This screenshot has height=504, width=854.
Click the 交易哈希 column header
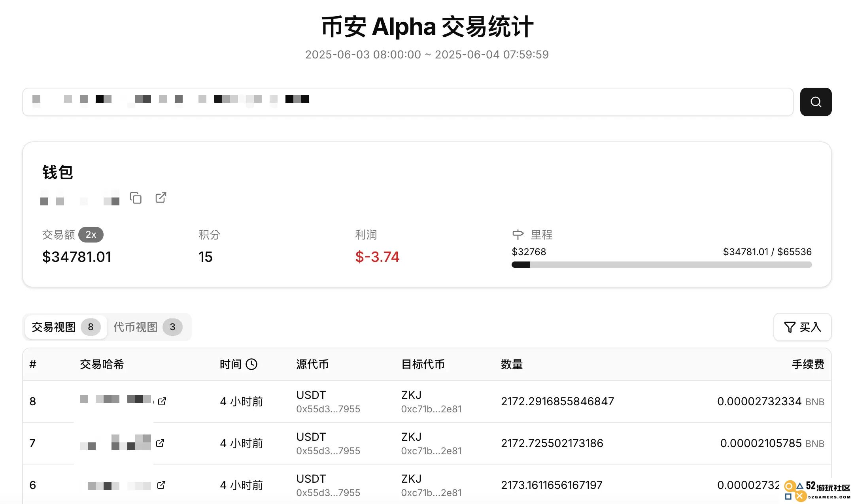[102, 364]
